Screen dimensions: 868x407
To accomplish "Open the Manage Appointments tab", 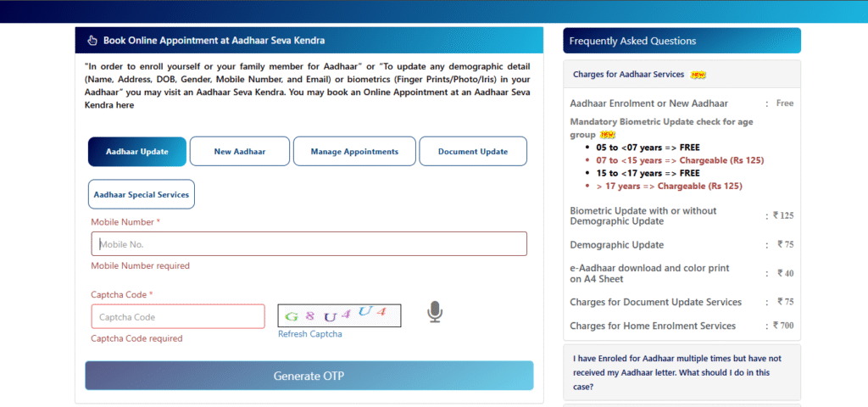I will 353,152.
